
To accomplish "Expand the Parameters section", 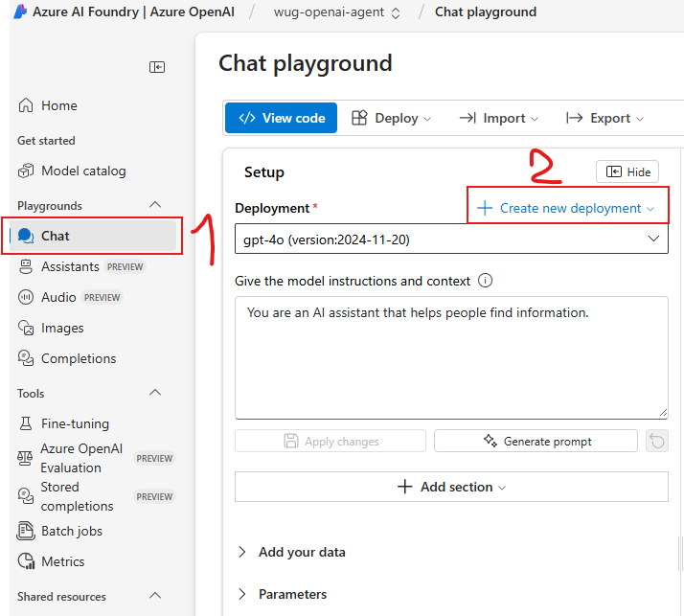I will [291, 595].
